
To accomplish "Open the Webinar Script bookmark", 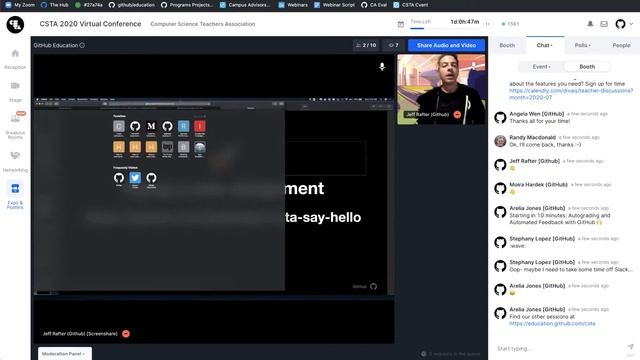I will [334, 5].
